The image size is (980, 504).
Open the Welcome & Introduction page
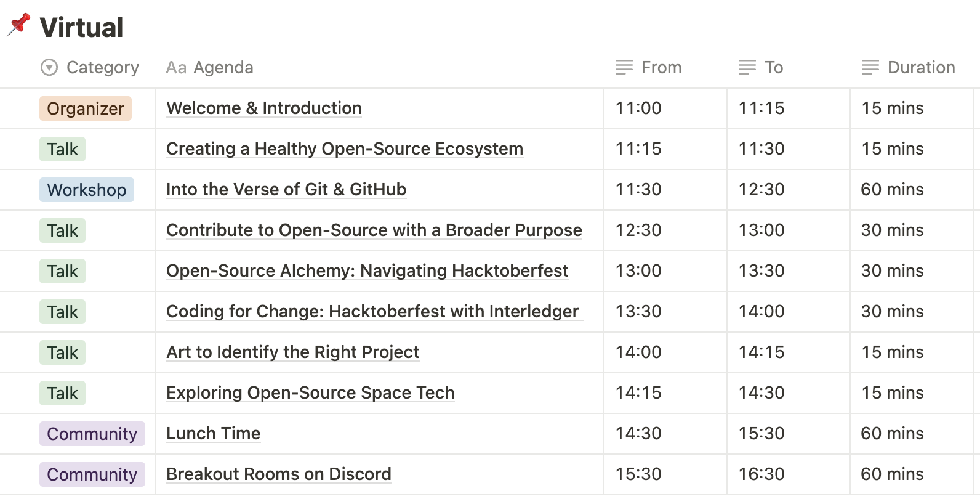[264, 108]
